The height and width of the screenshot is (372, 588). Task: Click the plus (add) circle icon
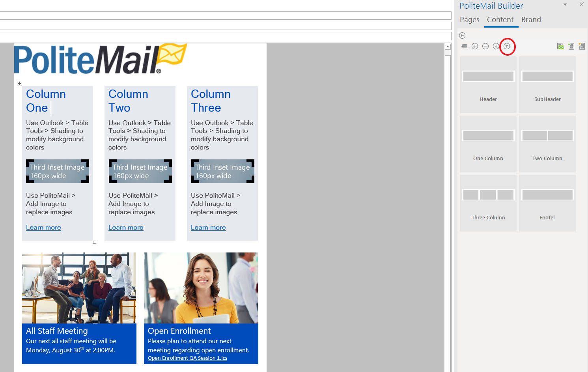click(x=475, y=46)
